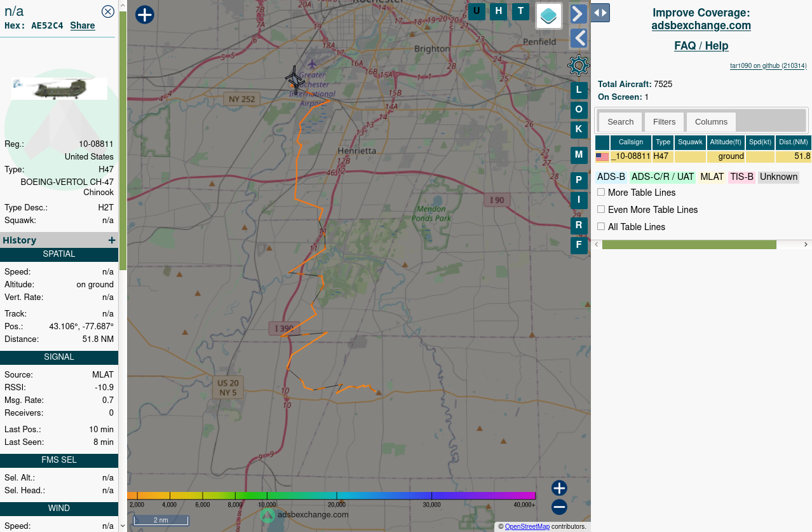The height and width of the screenshot is (532, 812).
Task: Click the R map button
Action: coord(579,226)
